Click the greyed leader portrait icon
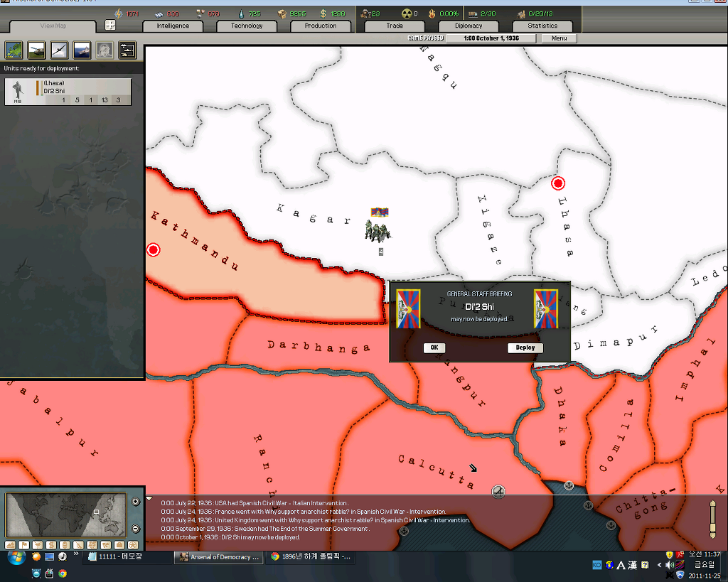The image size is (728, 582). 105,50
